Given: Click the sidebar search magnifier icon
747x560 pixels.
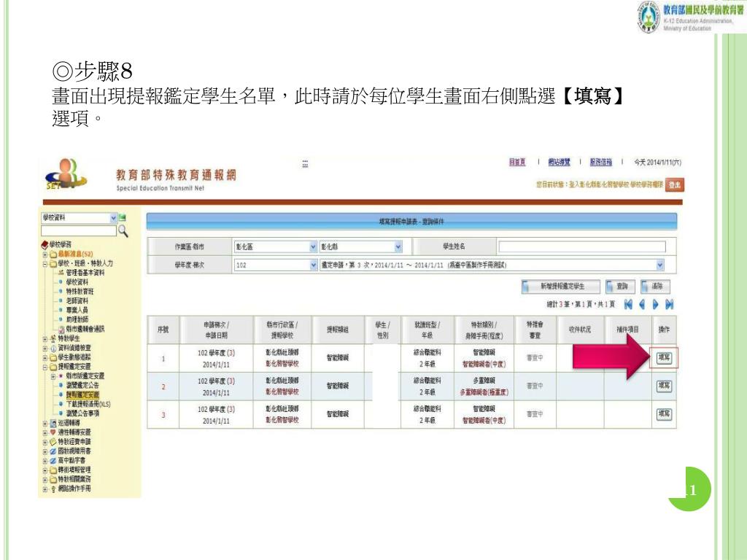Looking at the screenshot, I should (x=123, y=232).
